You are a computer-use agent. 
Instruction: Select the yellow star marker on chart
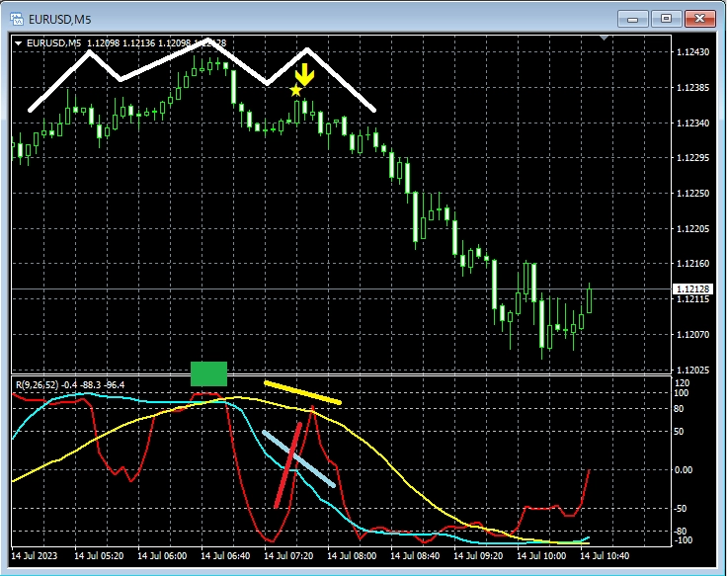(x=296, y=91)
